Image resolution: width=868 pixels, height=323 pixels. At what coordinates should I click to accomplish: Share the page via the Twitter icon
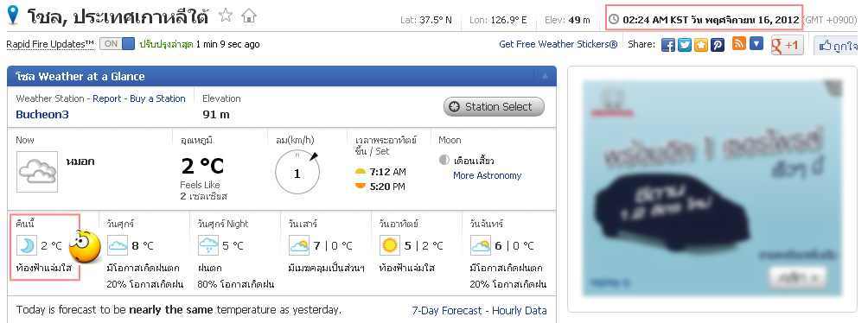tap(685, 45)
